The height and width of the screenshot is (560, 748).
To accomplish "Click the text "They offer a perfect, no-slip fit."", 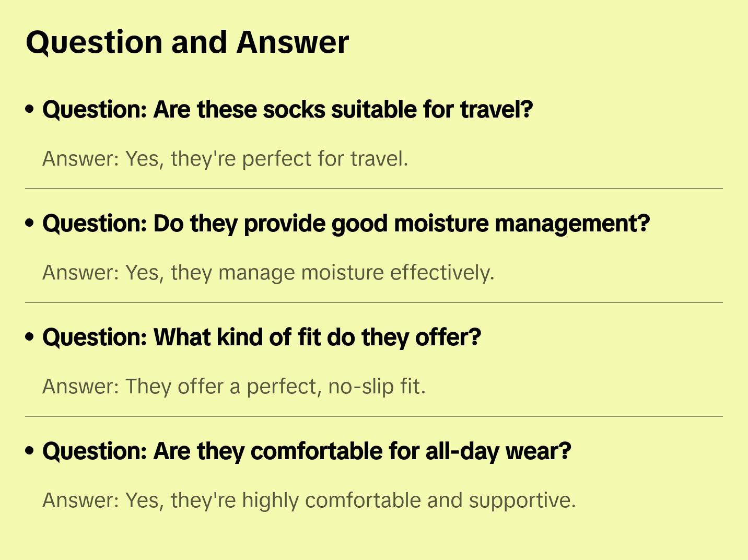I will coord(275,387).
